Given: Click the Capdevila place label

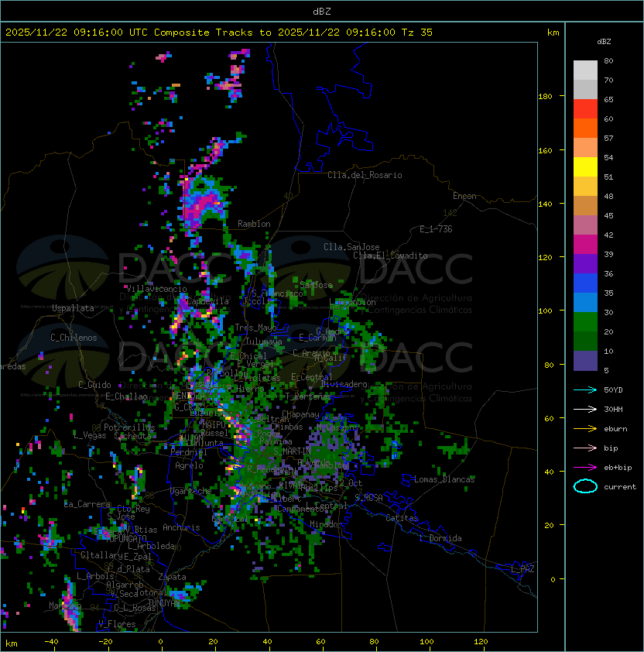Looking at the screenshot, I should (x=207, y=301).
